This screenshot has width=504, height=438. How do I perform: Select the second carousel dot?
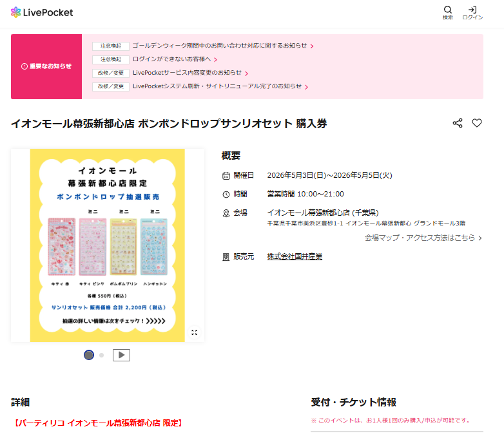[102, 355]
